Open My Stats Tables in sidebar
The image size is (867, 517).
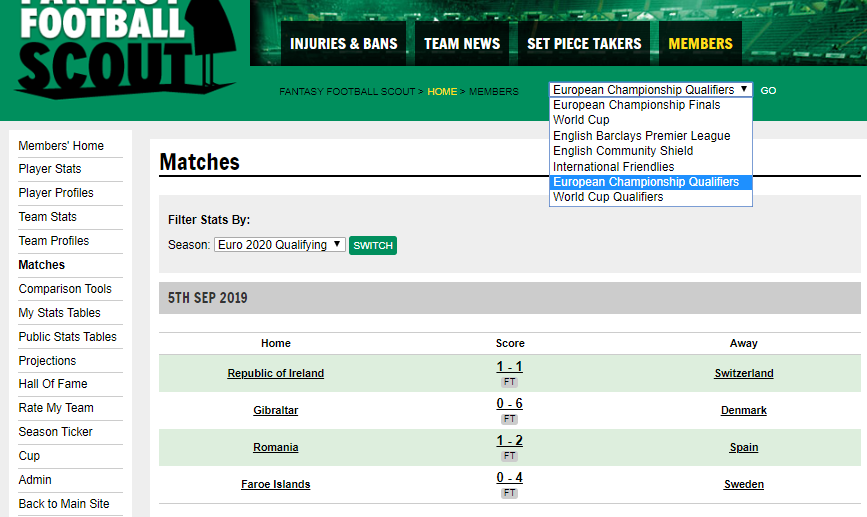point(59,313)
